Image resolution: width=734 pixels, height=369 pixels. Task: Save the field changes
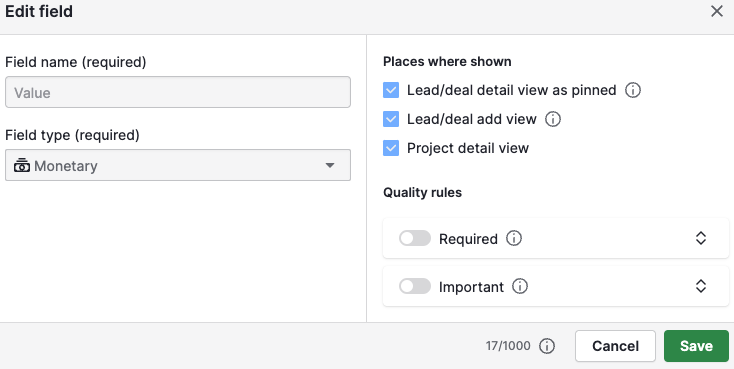pos(696,346)
